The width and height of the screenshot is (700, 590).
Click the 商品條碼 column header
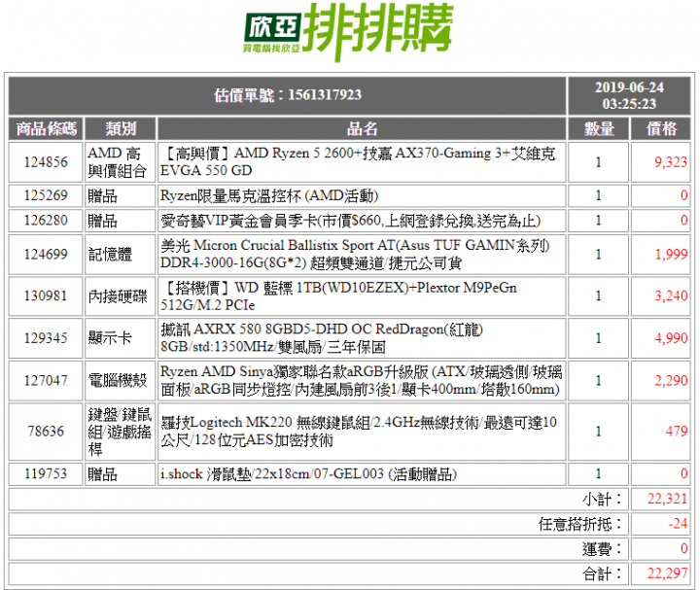(46, 129)
